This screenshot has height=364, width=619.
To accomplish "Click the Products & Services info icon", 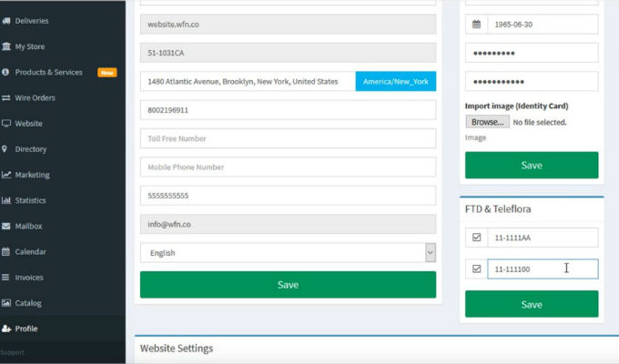I will pos(5,72).
